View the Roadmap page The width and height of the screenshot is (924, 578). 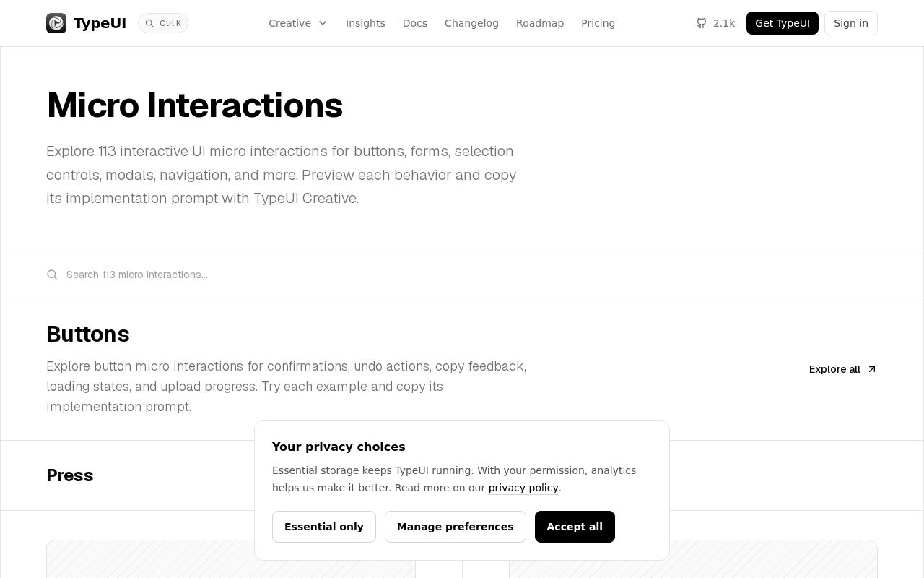[540, 23]
